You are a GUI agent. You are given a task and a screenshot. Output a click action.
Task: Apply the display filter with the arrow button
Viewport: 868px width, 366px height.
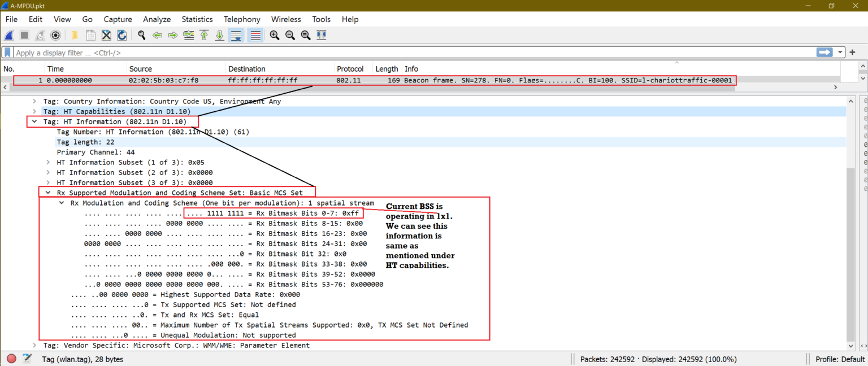824,52
